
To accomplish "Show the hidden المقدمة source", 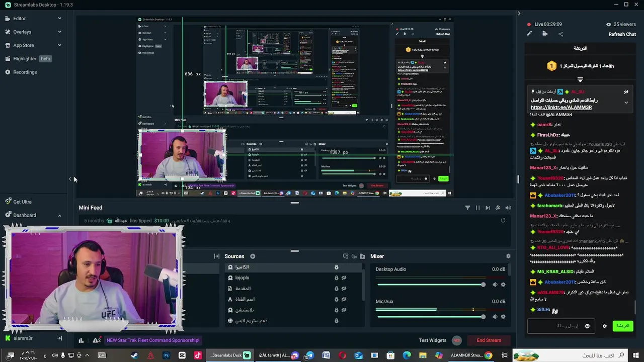I will (344, 289).
